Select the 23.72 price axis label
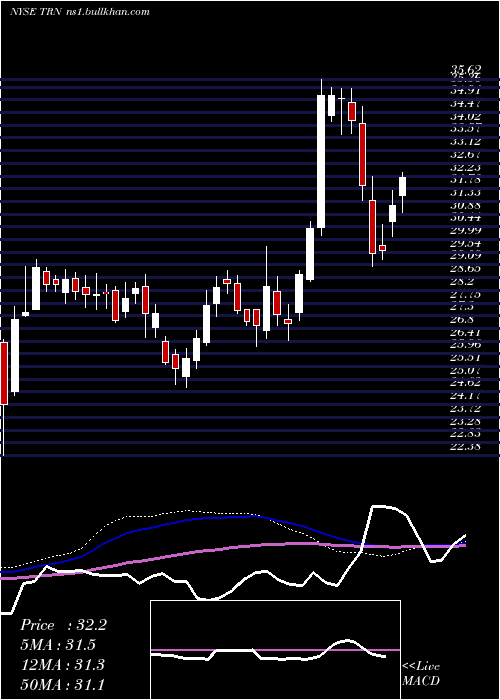The image size is (500, 700). [466, 408]
